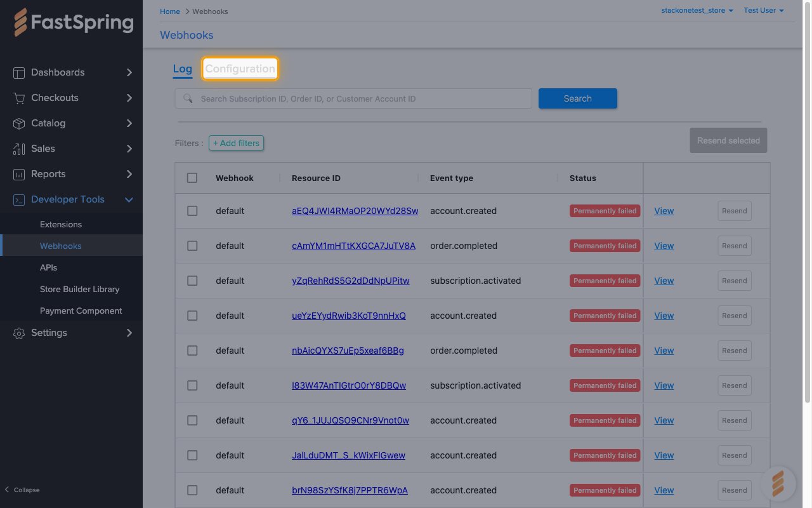This screenshot has height=508, width=812.
Task: Click the Checkouts cart icon
Action: [x=19, y=98]
